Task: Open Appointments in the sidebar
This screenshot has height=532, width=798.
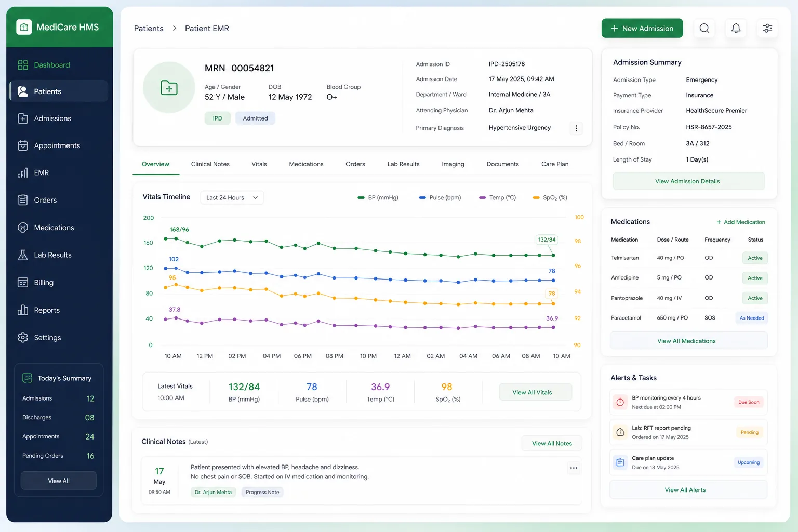Action: point(58,145)
